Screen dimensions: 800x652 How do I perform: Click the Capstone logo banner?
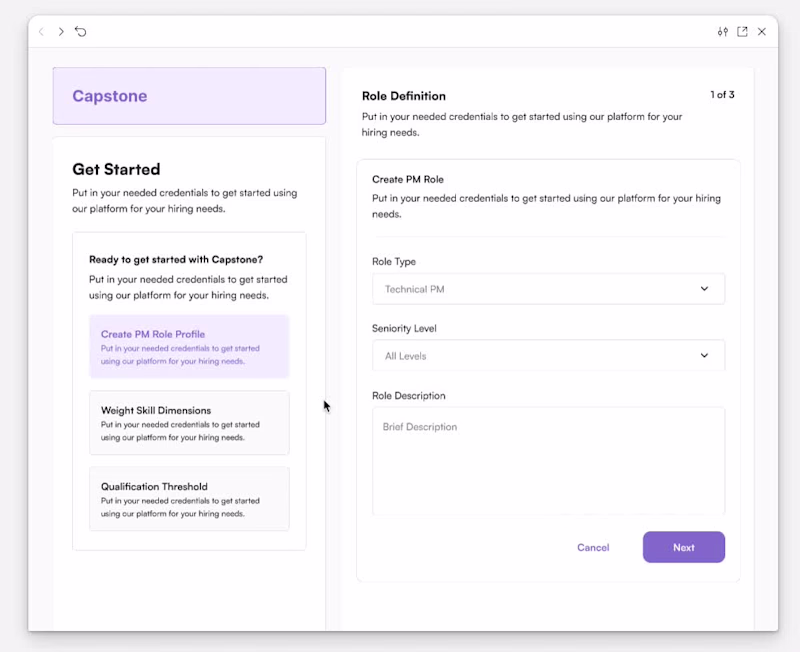189,96
